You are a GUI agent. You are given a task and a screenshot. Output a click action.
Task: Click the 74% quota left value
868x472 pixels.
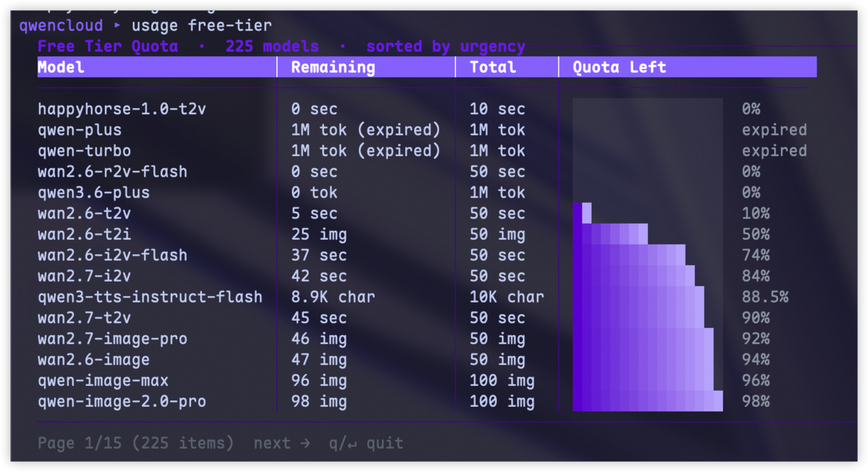[755, 256]
